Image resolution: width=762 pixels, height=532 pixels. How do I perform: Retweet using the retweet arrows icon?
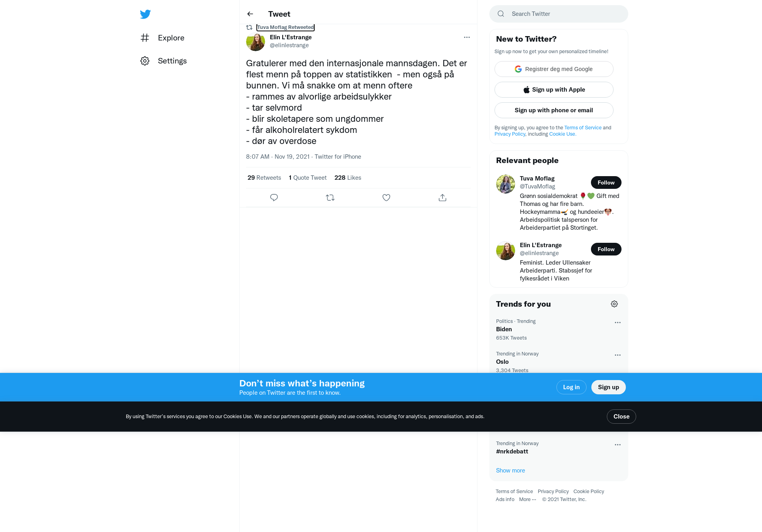coord(330,198)
